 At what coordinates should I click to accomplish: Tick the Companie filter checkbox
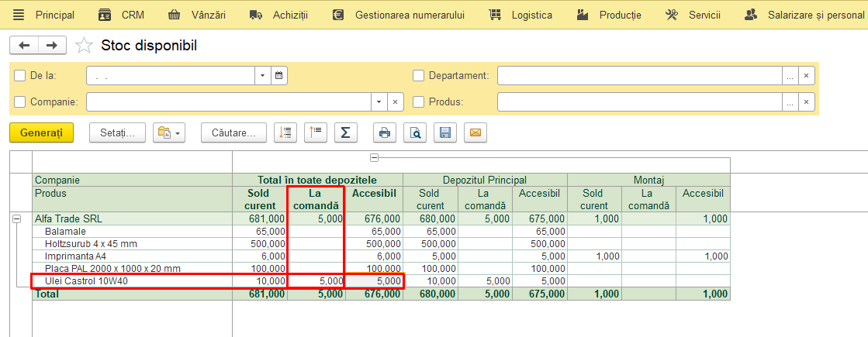[20, 101]
